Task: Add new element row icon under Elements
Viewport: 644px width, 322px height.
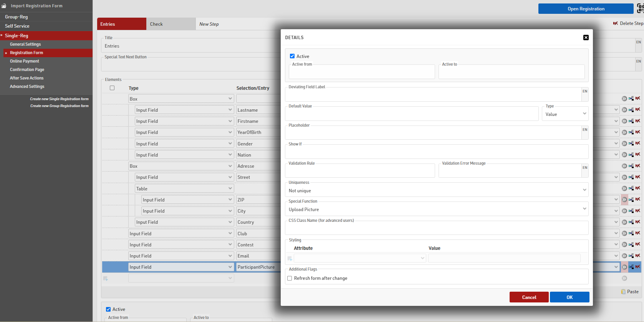Action: point(106,278)
